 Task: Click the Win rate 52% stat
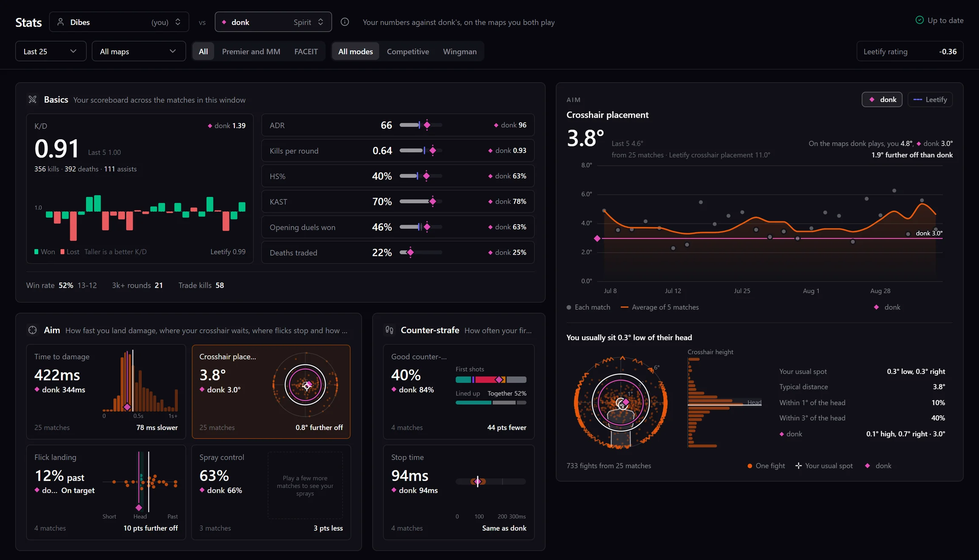tap(62, 285)
